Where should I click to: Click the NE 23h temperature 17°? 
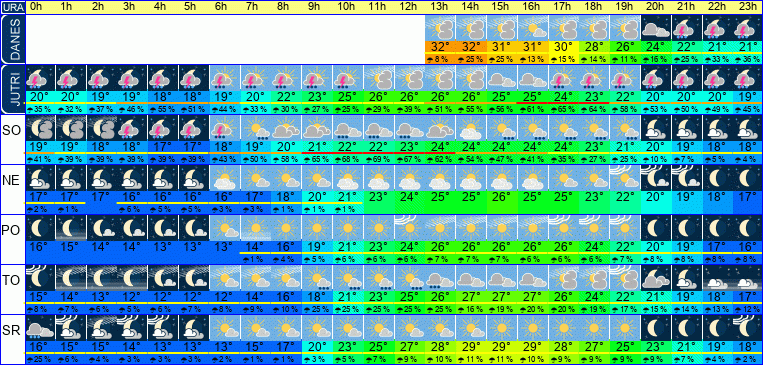748,197
